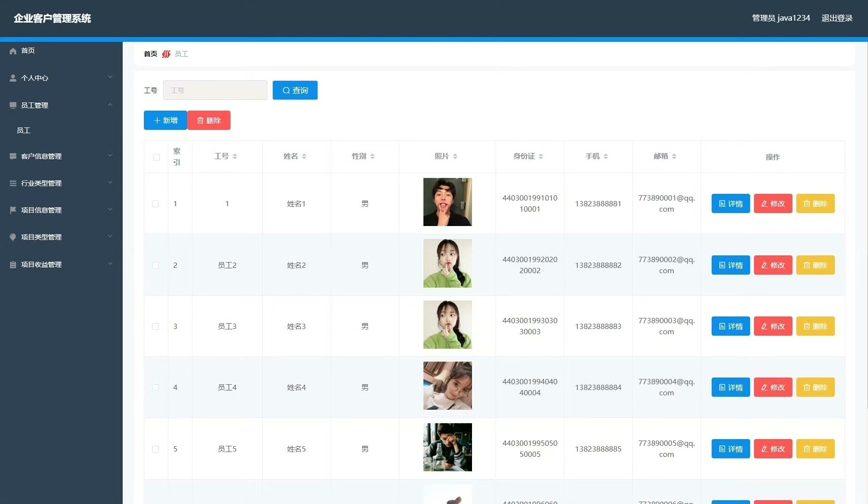
Task: Sort by 手机 column arrows
Action: (x=606, y=156)
